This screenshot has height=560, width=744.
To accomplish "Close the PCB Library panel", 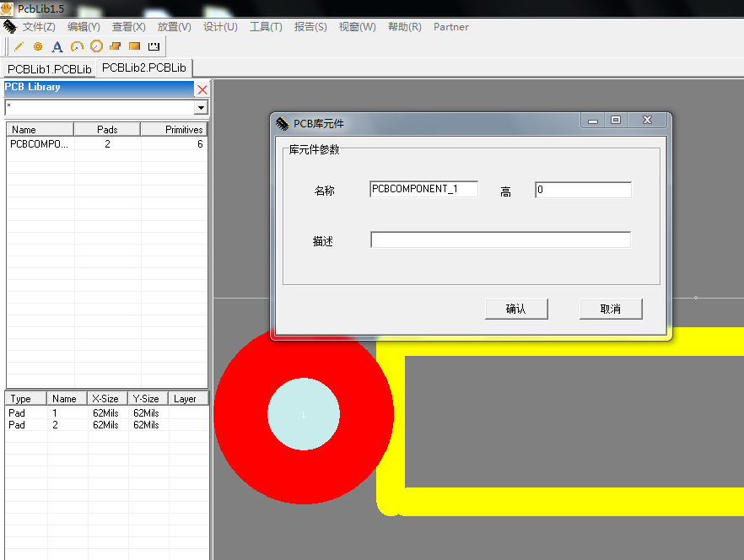I will click(202, 89).
